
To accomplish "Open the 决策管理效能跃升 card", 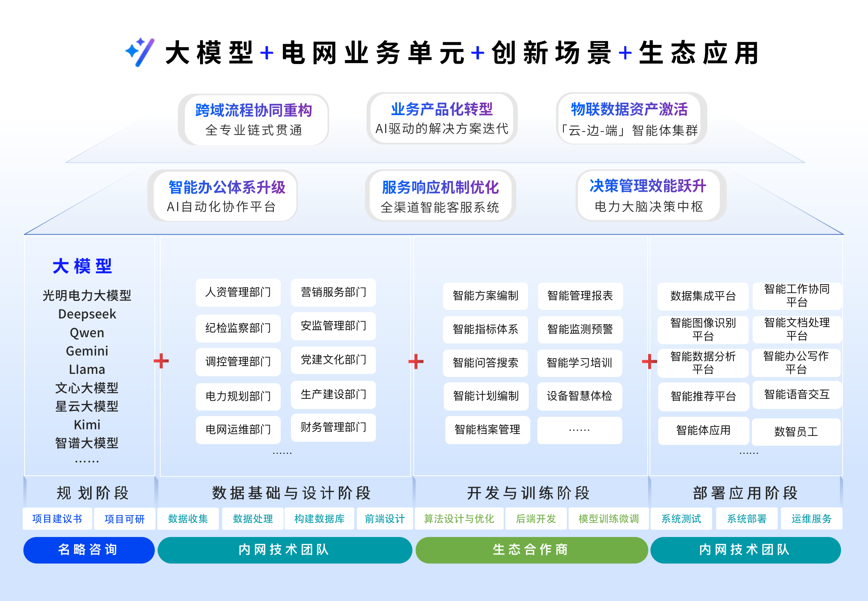I will pos(651,195).
